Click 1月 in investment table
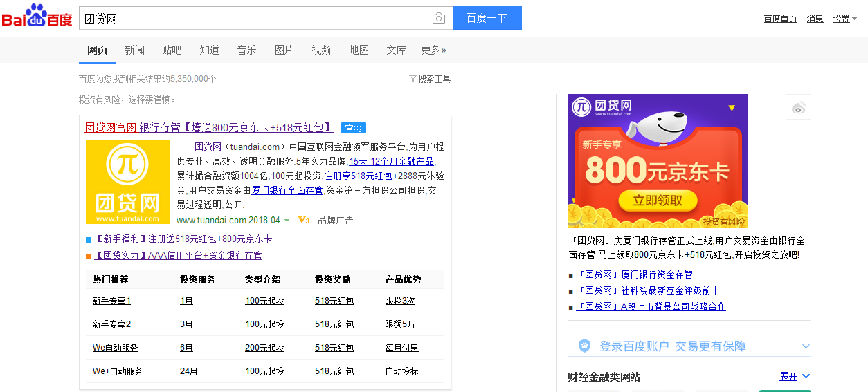868x392 pixels. tap(186, 301)
